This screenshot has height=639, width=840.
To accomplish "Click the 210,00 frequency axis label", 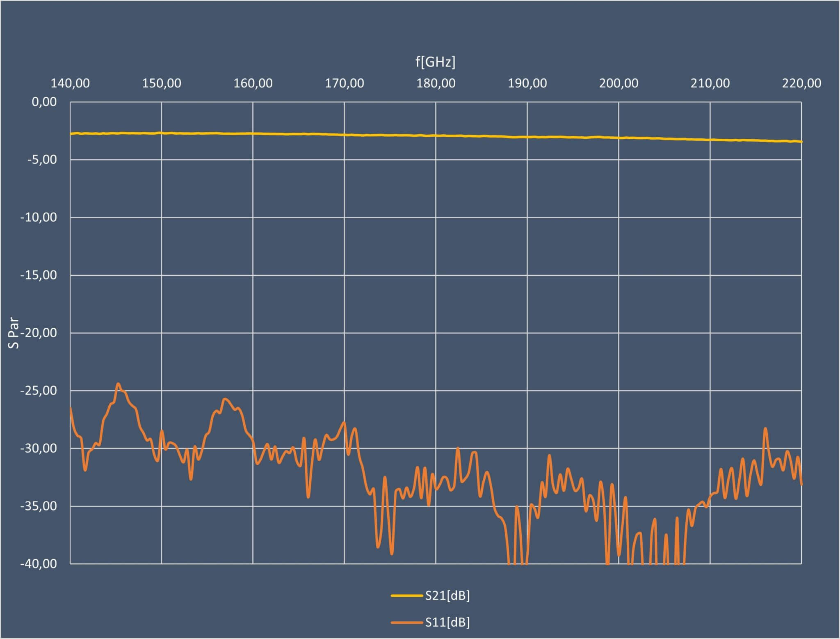I will pyautogui.click(x=710, y=83).
